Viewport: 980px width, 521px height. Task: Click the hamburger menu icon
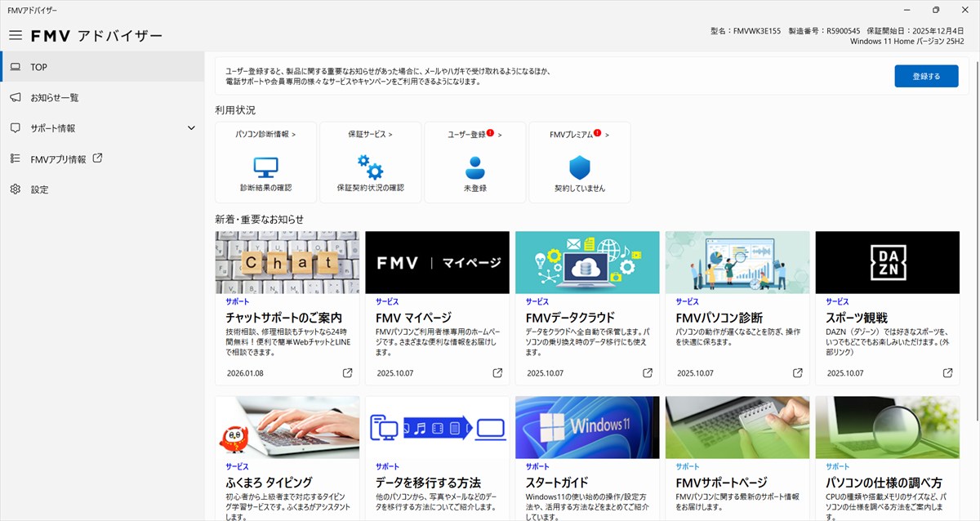[15, 36]
